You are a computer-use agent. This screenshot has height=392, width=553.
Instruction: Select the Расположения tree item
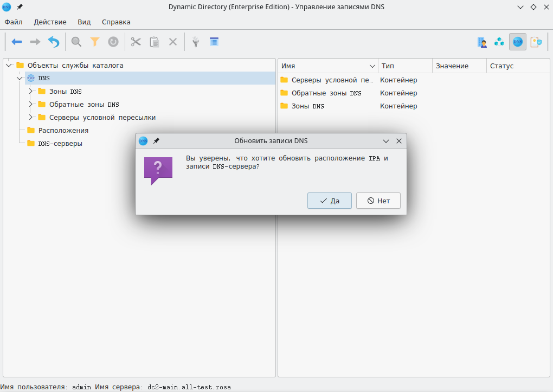click(63, 130)
